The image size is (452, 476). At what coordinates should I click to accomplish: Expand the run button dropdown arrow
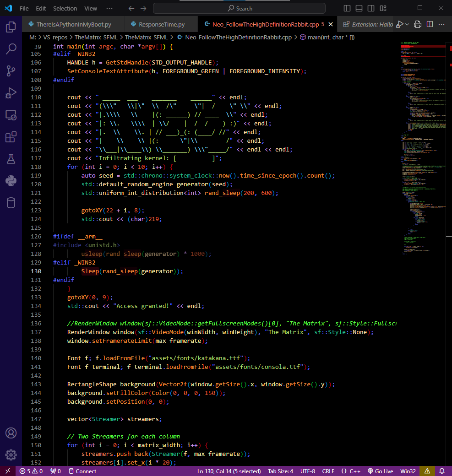click(x=407, y=24)
